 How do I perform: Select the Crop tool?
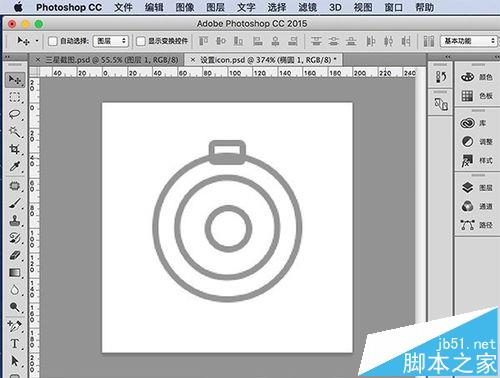15,149
